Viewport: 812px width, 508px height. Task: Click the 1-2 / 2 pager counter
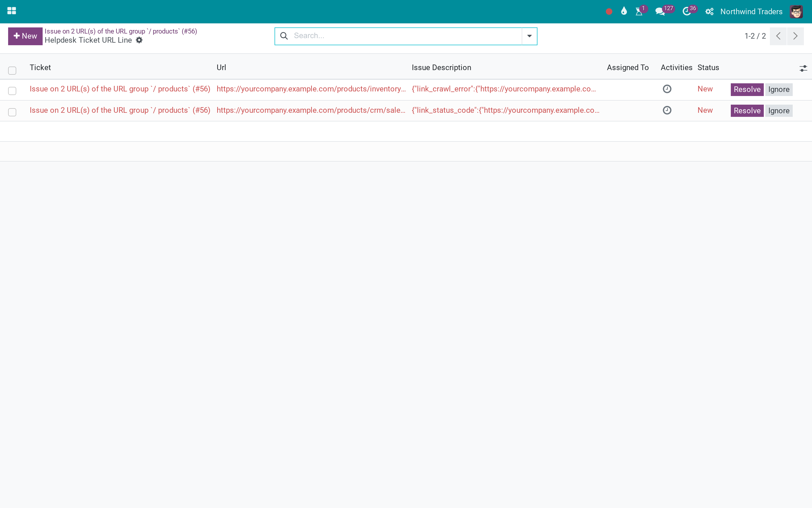(x=755, y=36)
